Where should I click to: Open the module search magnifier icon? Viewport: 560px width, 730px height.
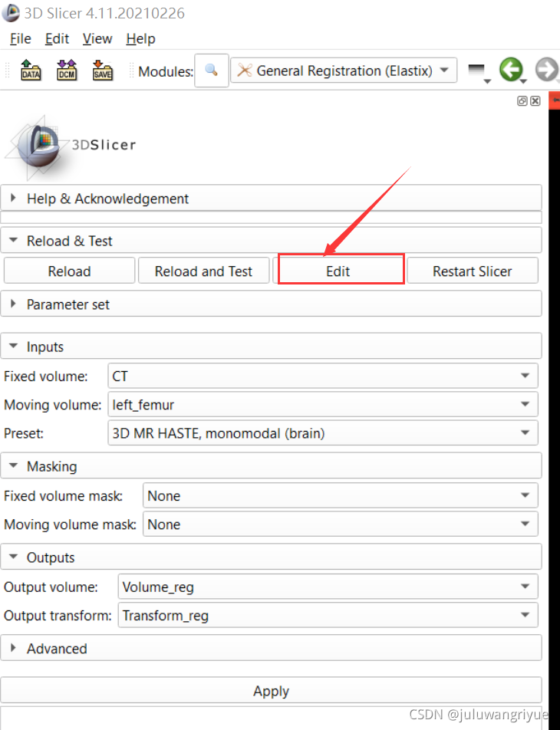[212, 71]
